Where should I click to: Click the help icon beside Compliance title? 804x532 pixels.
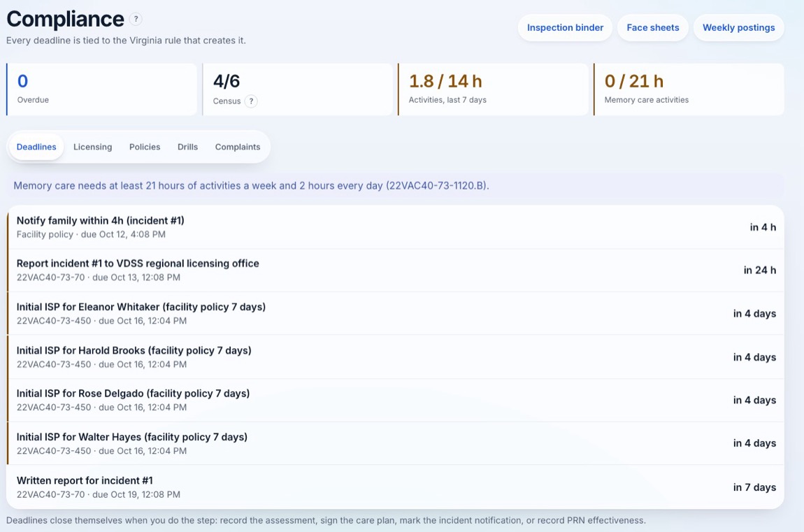(x=136, y=19)
